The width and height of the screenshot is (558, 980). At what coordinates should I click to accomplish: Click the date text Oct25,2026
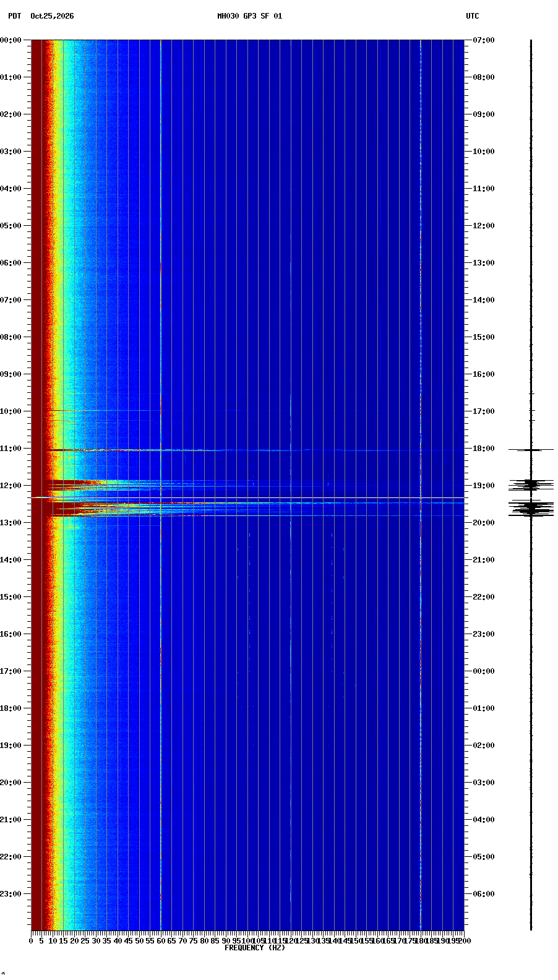52,16
